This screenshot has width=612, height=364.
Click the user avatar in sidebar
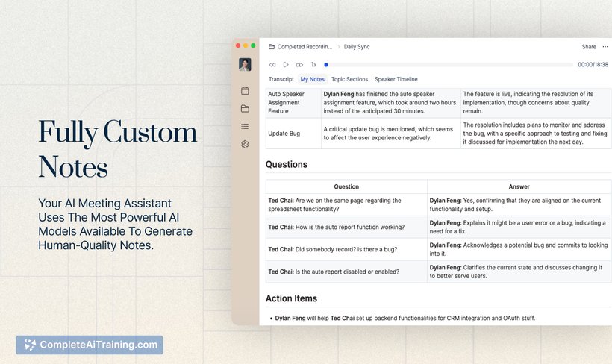point(245,64)
